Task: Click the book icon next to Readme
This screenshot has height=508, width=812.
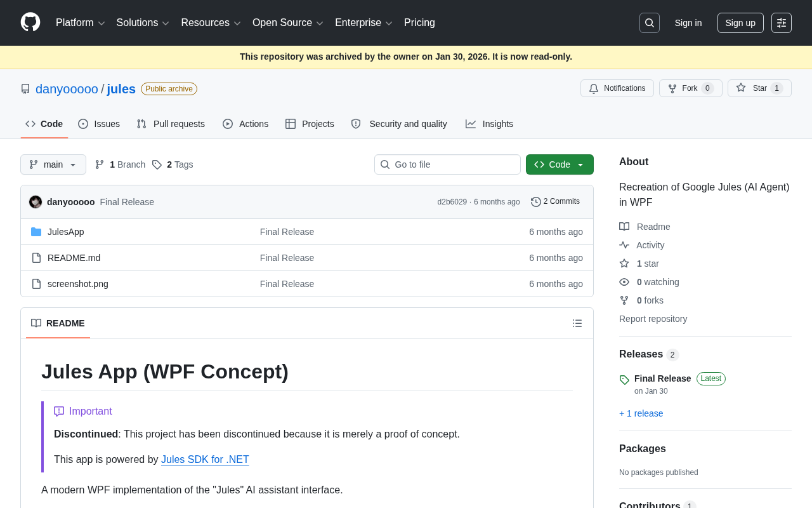Action: 624,227
